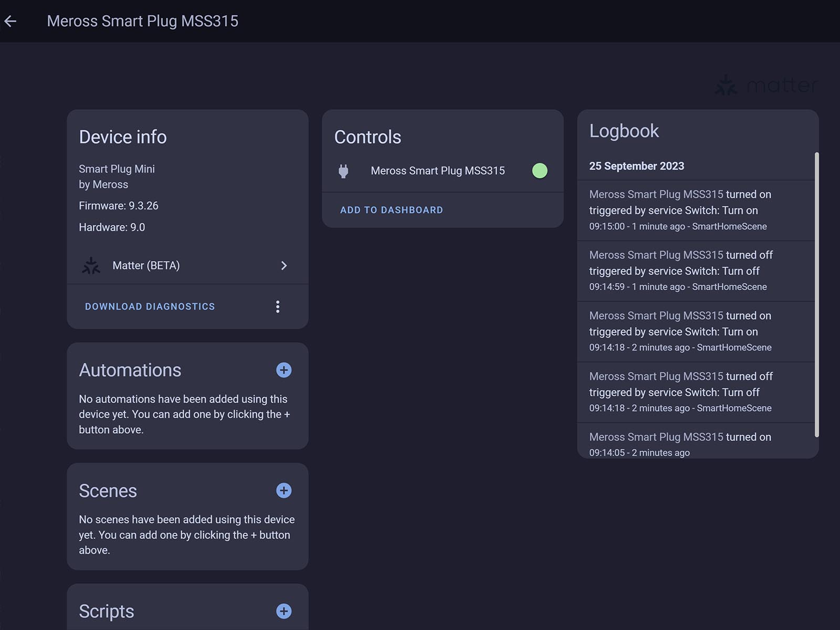The width and height of the screenshot is (840, 630).
Task: Add a new script with plus icon
Action: click(283, 611)
